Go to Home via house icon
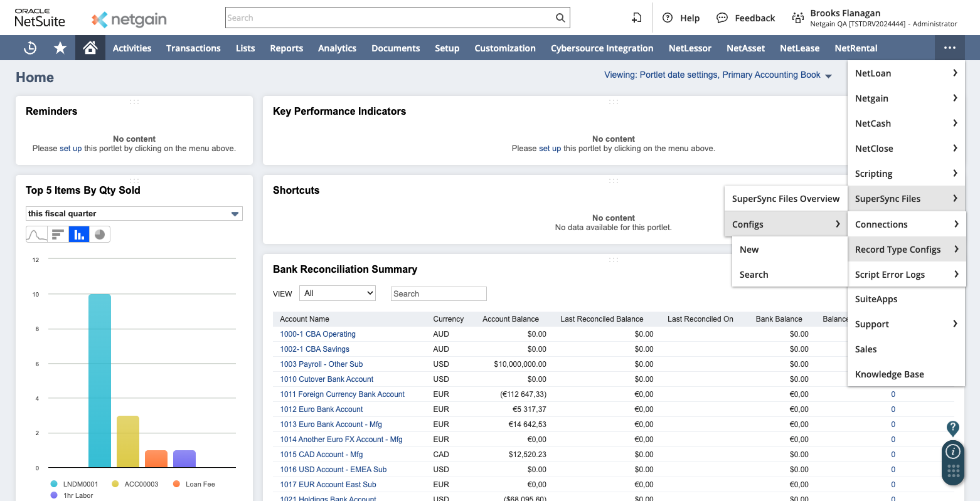980x501 pixels. [x=90, y=48]
